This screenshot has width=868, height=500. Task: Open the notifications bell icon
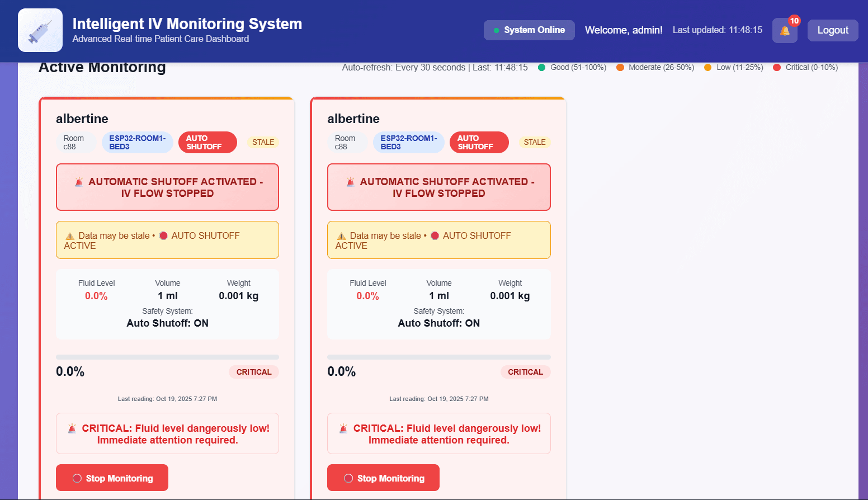785,31
